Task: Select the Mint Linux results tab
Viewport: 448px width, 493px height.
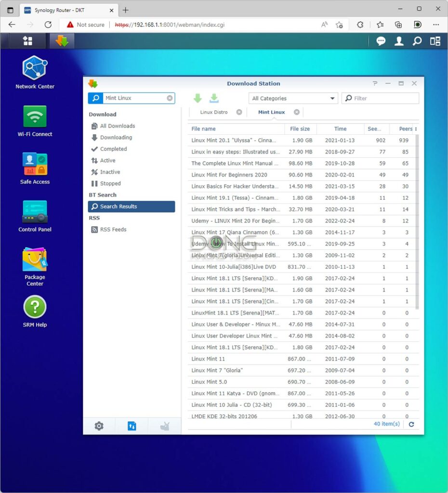Action: tap(272, 112)
